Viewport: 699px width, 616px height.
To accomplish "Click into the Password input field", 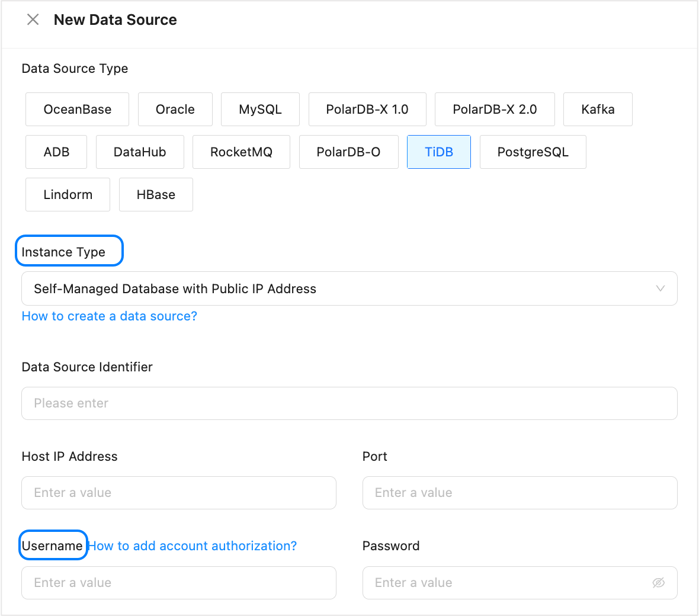I will [520, 583].
